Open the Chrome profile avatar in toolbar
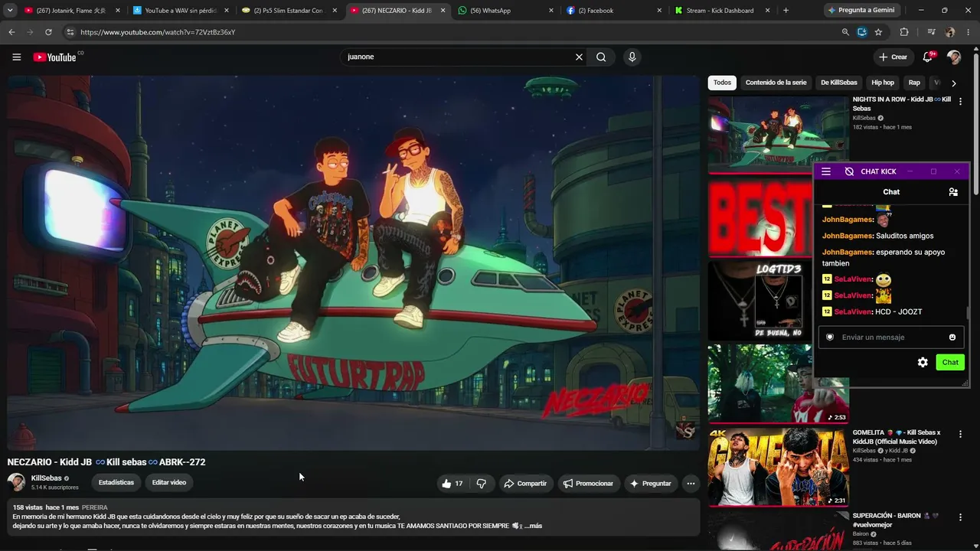Screen dimensions: 980x551 click(x=950, y=32)
